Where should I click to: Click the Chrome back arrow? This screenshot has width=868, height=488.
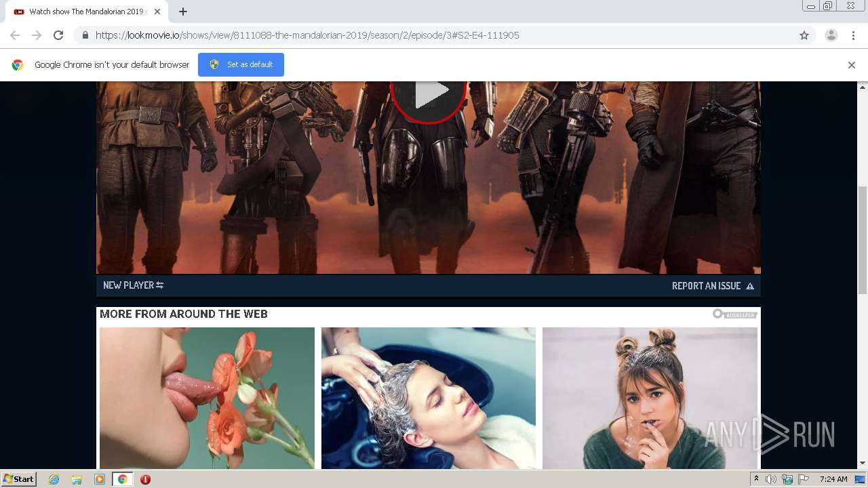(15, 35)
